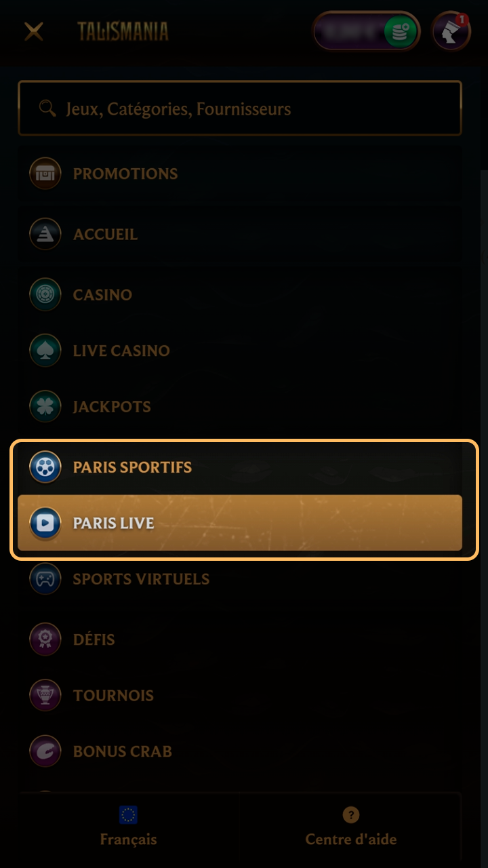Image resolution: width=488 pixels, height=868 pixels.
Task: Click the search magnifier icon
Action: [47, 108]
